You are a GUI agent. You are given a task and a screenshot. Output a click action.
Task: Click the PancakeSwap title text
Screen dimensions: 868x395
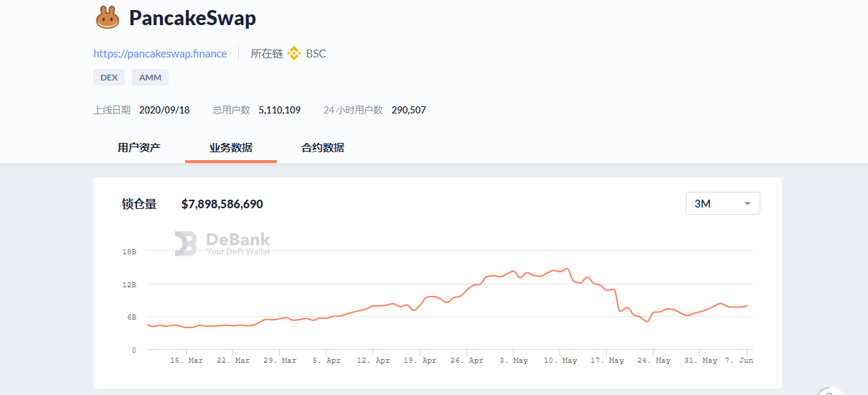click(192, 18)
